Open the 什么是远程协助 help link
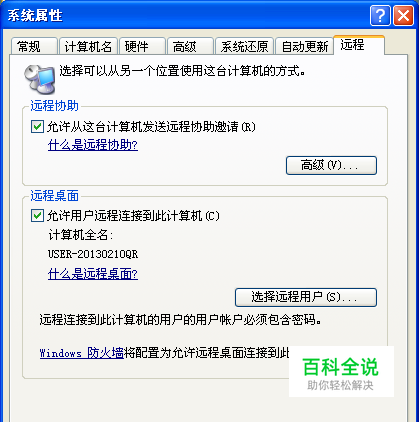 [93, 145]
